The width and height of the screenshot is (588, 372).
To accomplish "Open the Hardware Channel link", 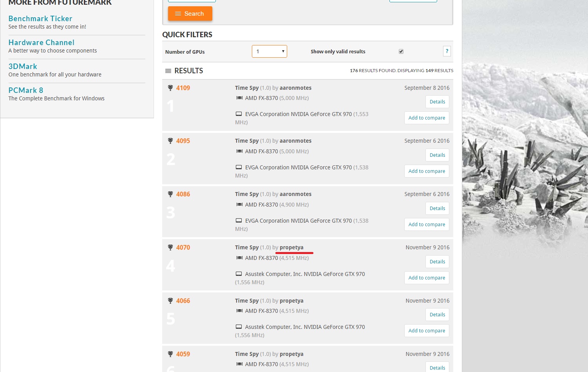I will coord(42,42).
